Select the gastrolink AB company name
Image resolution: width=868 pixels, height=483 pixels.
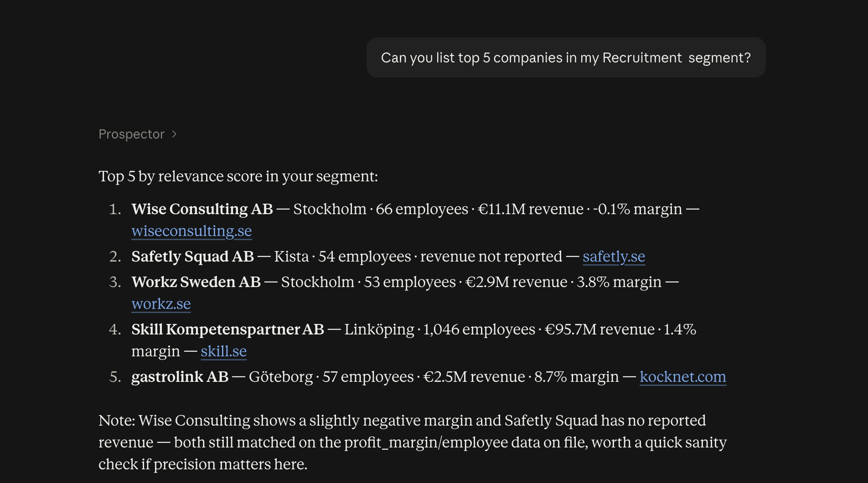[x=180, y=377]
